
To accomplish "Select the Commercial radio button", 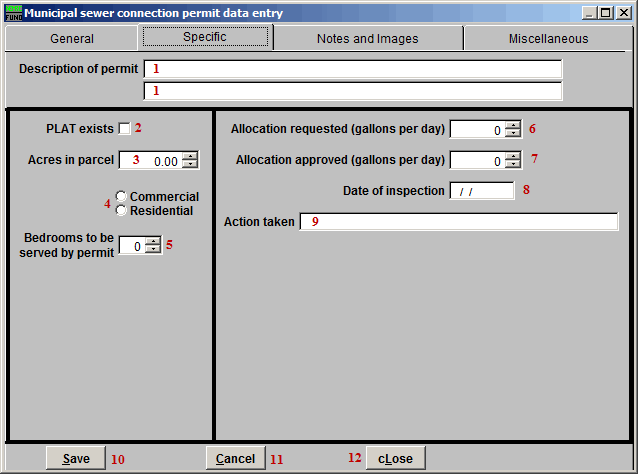I will [121, 196].
